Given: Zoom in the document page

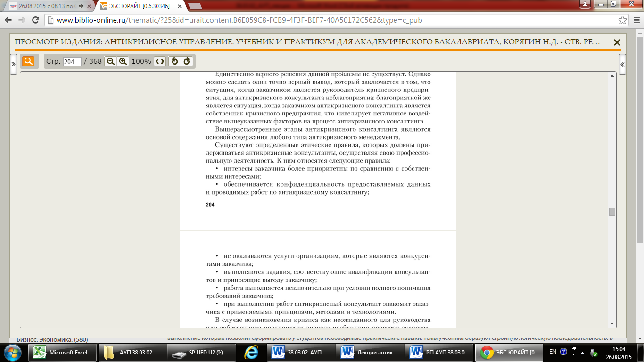Looking at the screenshot, I should [x=123, y=61].
